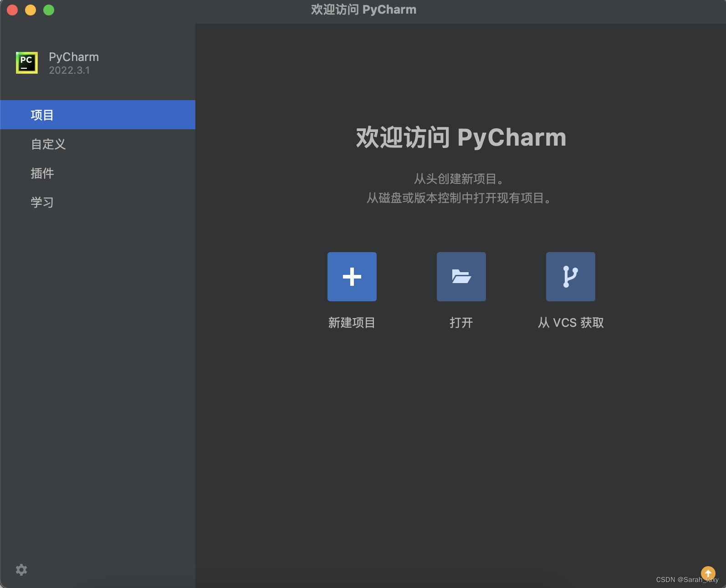
Task: Open settings gear in bottom-left corner
Action: point(21,570)
